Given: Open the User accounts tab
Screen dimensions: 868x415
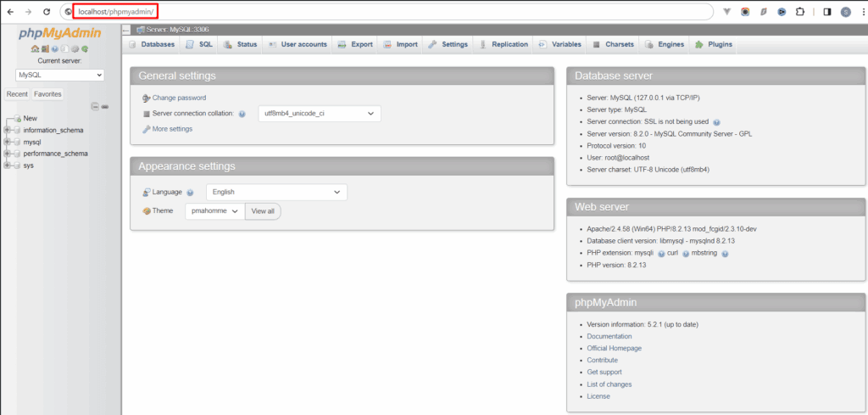Looking at the screenshot, I should tap(298, 44).
